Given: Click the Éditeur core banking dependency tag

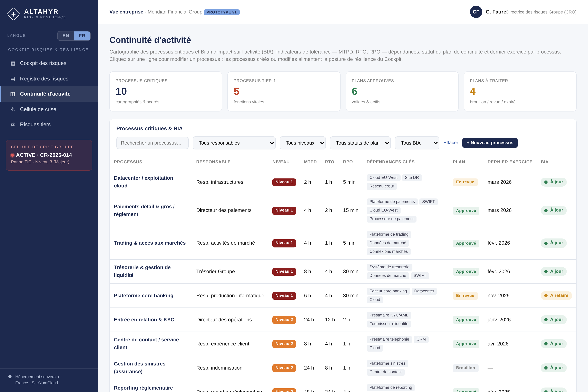Looking at the screenshot, I should click(388, 291).
